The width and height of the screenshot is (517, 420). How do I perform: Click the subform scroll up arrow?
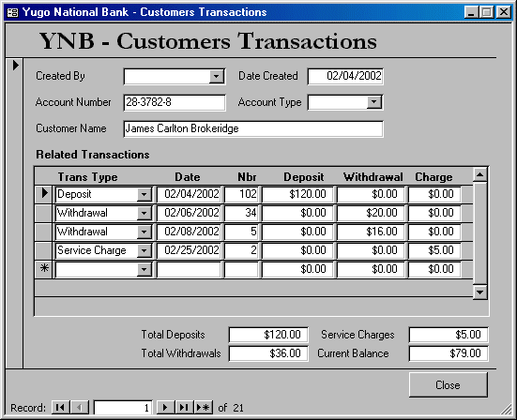pyautogui.click(x=480, y=174)
